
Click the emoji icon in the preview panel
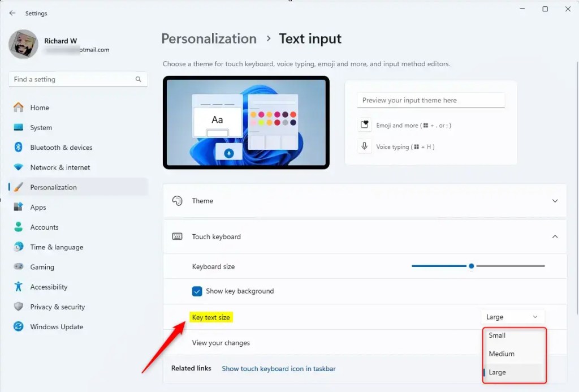[x=365, y=124]
